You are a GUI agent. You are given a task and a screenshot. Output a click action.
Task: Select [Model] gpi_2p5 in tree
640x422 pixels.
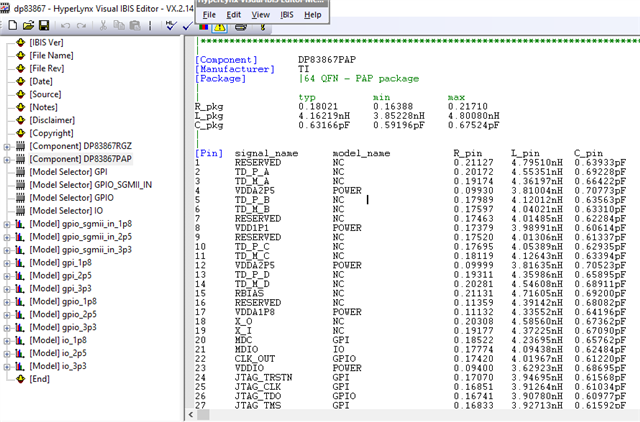tap(60, 275)
